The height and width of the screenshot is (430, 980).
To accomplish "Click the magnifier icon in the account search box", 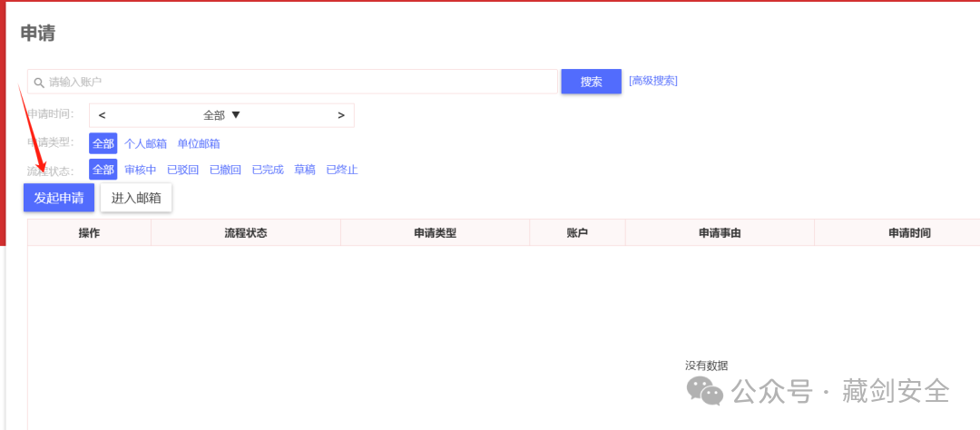I will click(x=39, y=82).
